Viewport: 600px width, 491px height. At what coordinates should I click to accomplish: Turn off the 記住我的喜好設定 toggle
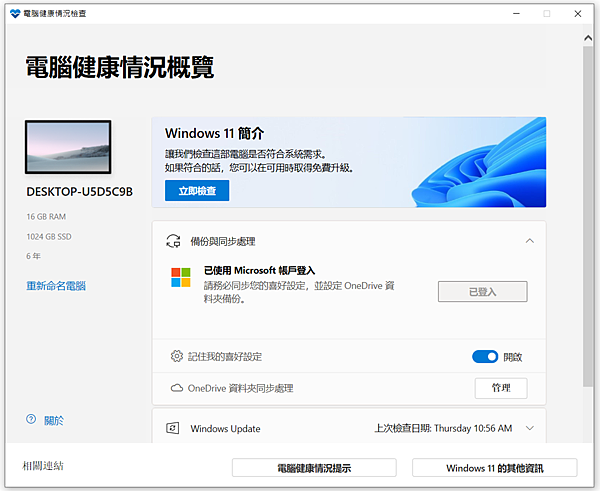(485, 357)
